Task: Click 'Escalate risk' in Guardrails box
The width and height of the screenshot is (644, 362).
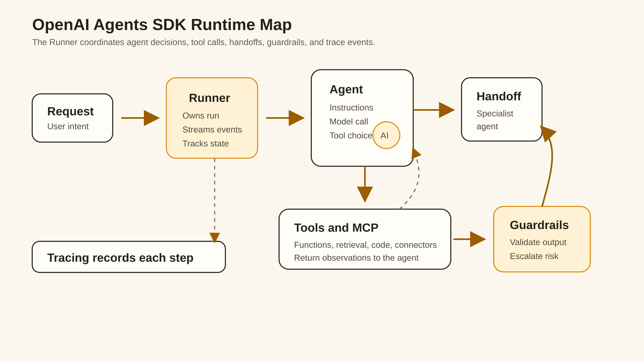Action: point(534,256)
